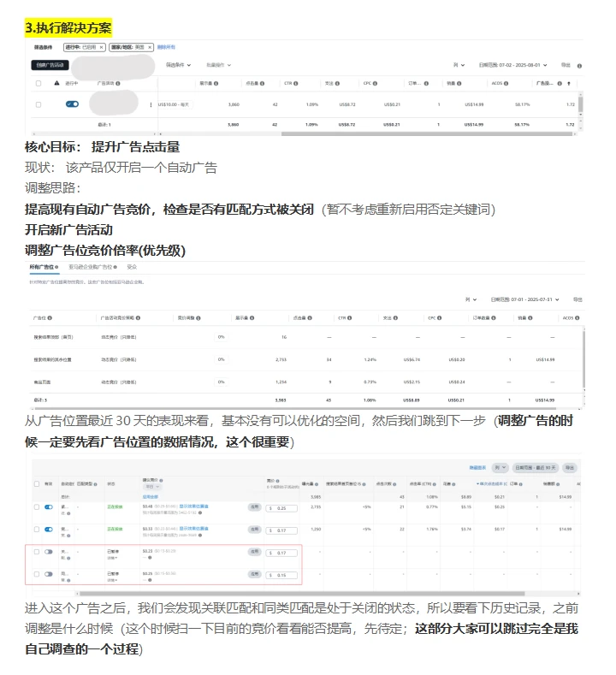The image size is (616, 675).
Task: Click the 导出 pill in the targeting table
Action: click(x=570, y=467)
